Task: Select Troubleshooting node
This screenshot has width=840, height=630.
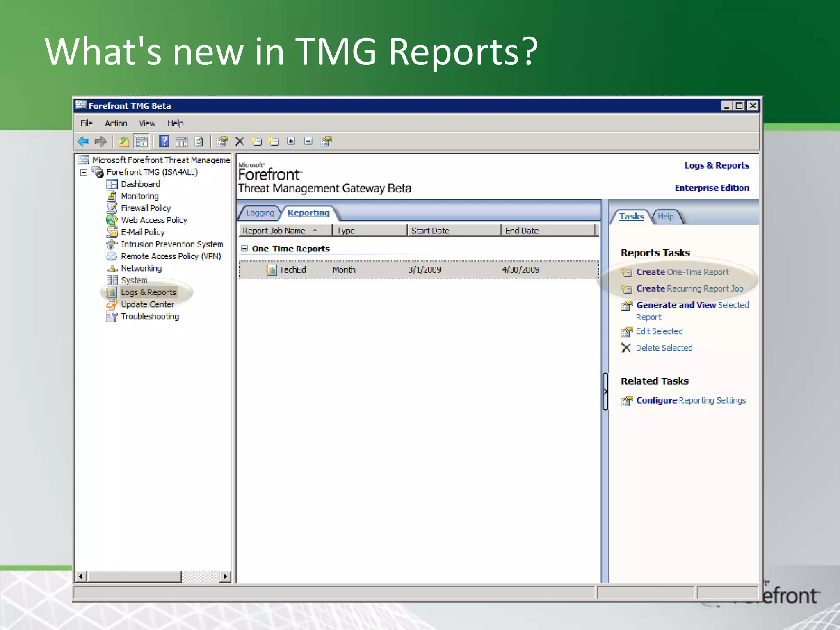Action: tap(150, 316)
